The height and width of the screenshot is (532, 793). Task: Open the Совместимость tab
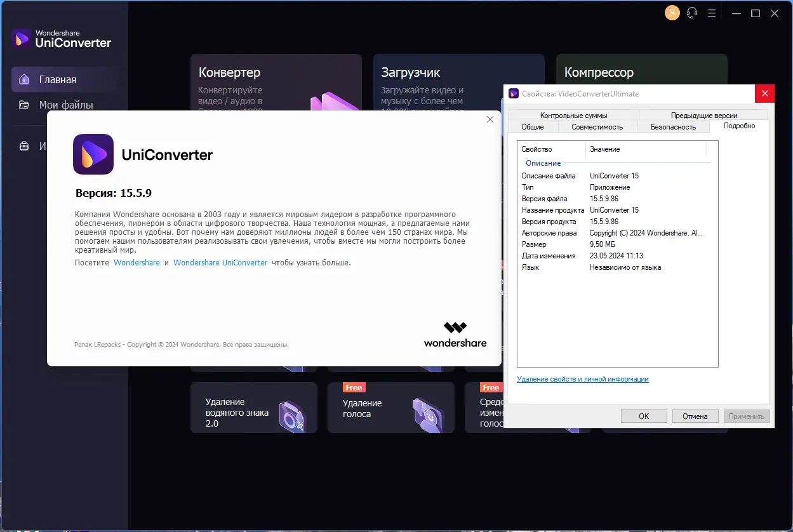(x=597, y=127)
